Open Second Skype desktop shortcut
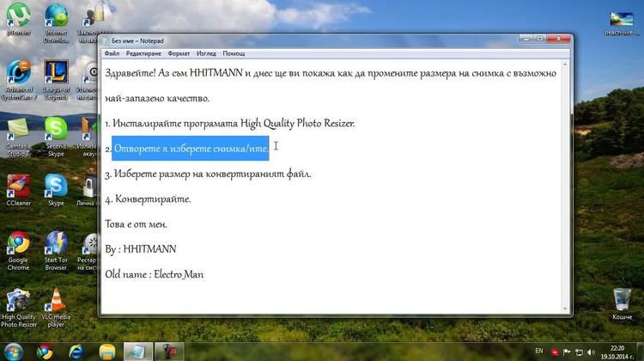This screenshot has width=644, height=361. [56, 137]
